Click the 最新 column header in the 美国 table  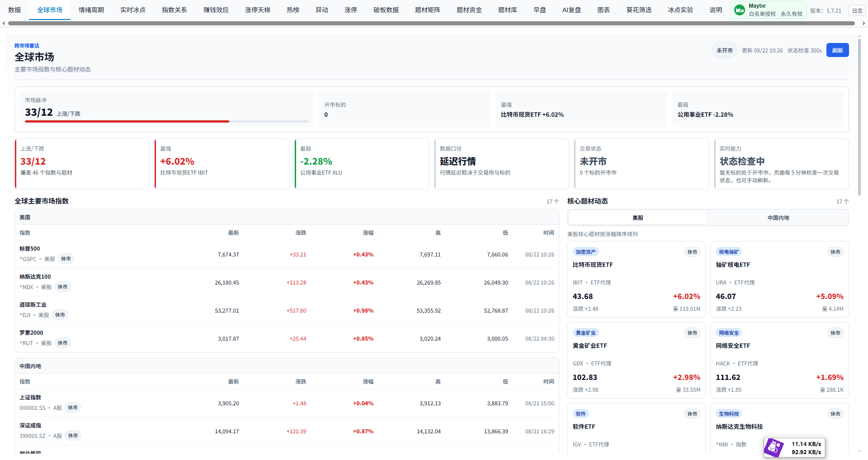point(233,232)
